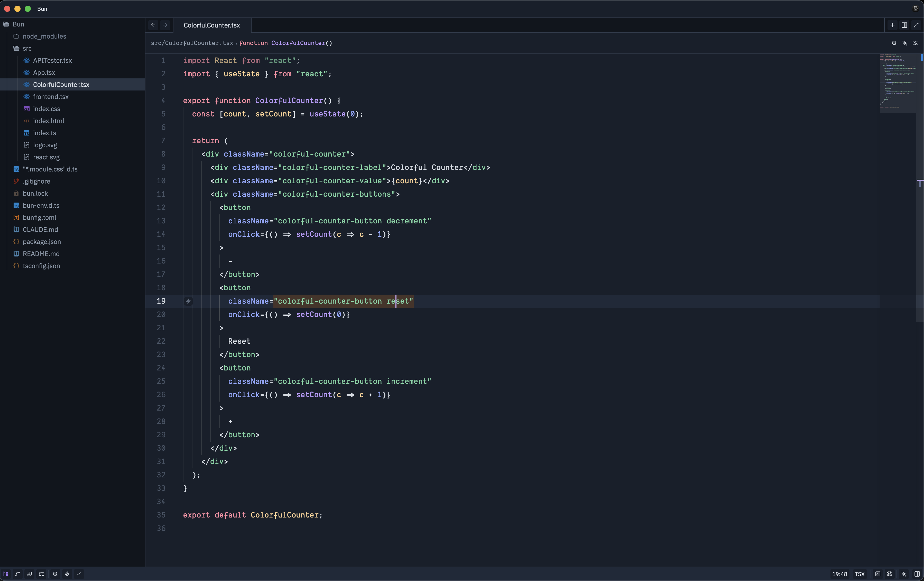
Task: Open APITester.tsx in file tree
Action: tap(72, 60)
